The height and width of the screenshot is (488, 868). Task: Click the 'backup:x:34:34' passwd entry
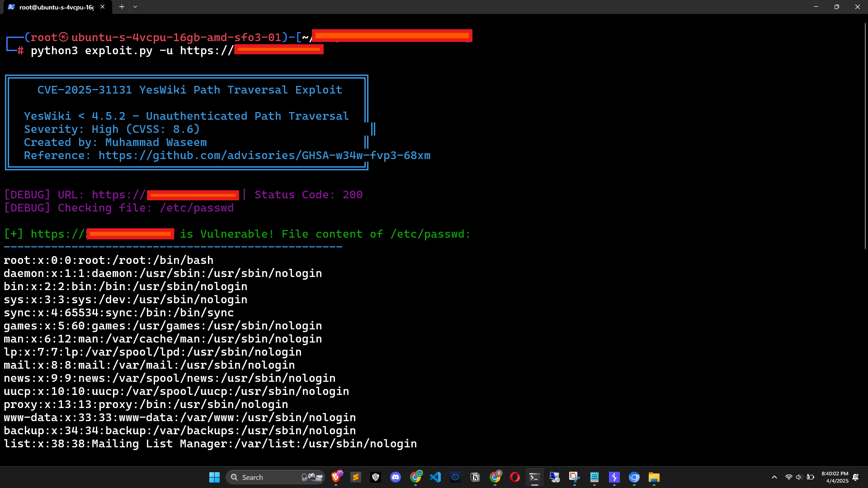coord(180,431)
